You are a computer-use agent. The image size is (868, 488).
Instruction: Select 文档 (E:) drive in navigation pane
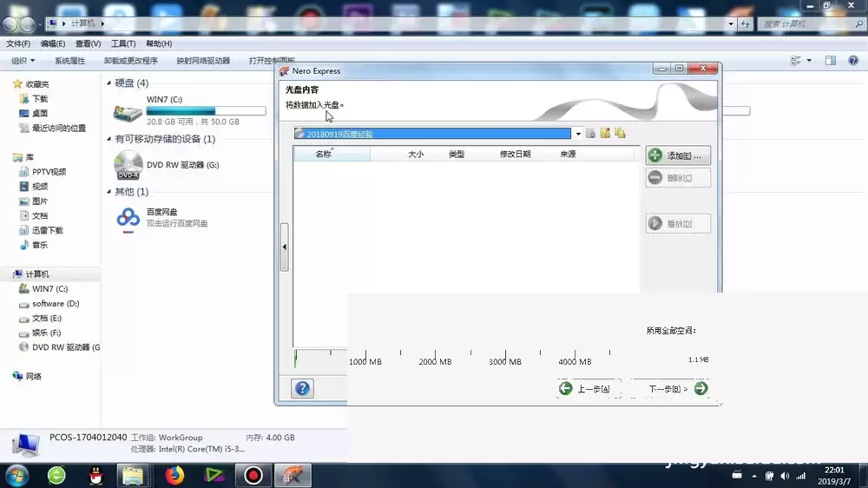[x=47, y=318]
